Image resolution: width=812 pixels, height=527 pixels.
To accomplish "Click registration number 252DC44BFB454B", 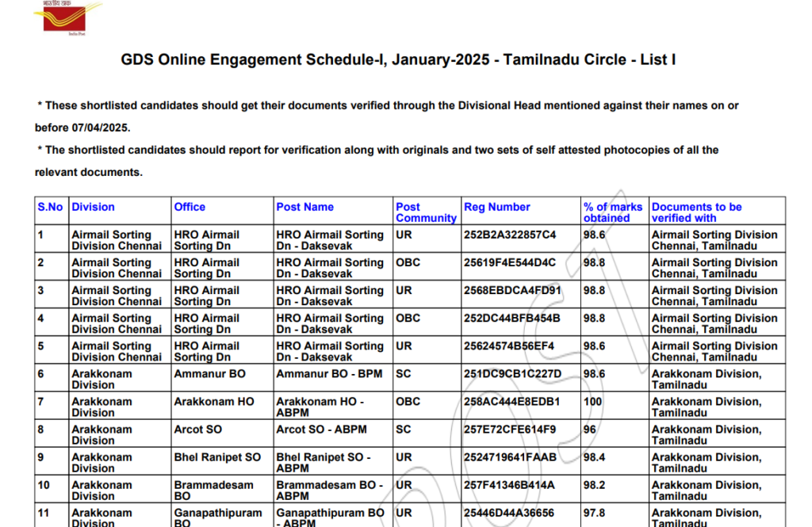I will point(512,319).
